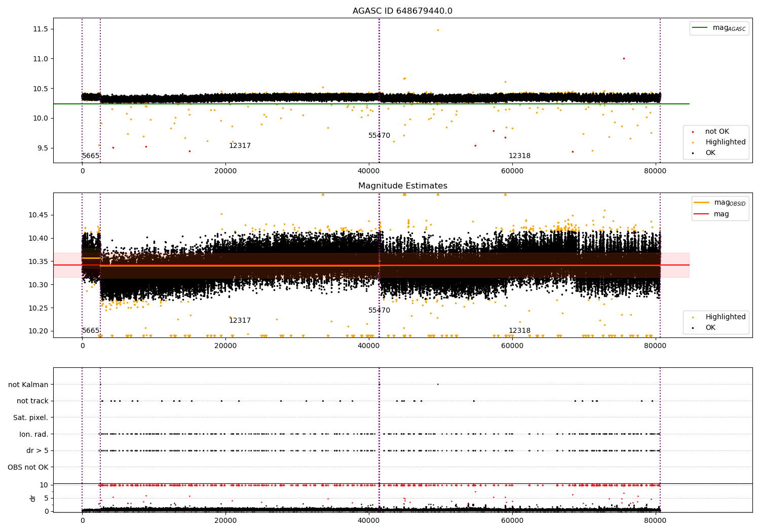
Task: Click the '5665' obsid label in top plot
Action: 91,156
